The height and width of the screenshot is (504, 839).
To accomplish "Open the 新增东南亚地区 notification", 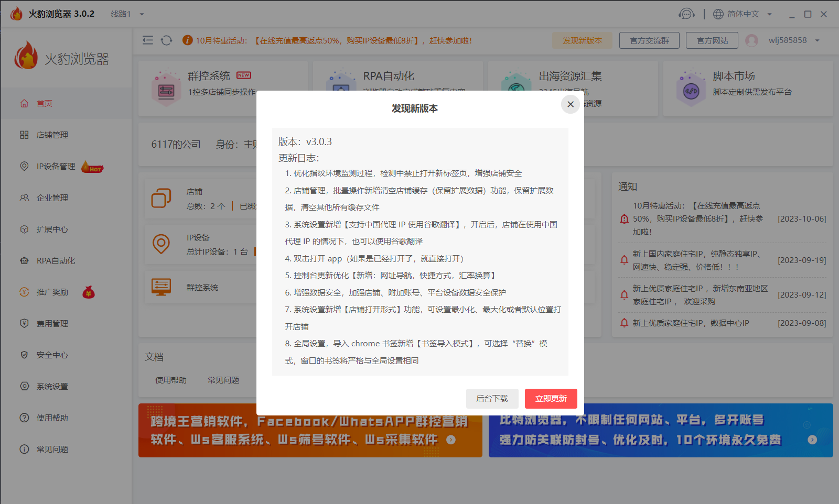I will pyautogui.click(x=722, y=295).
